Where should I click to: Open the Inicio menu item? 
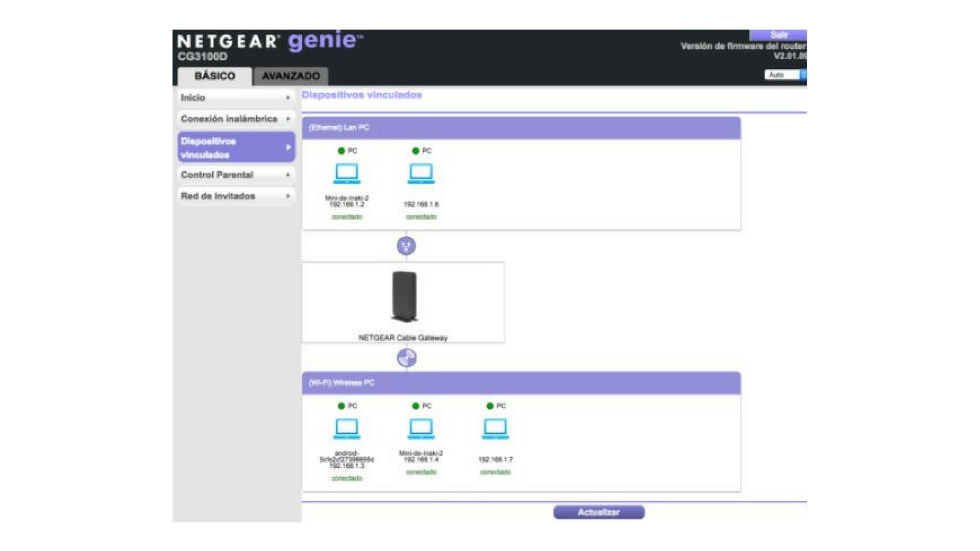[x=236, y=97]
